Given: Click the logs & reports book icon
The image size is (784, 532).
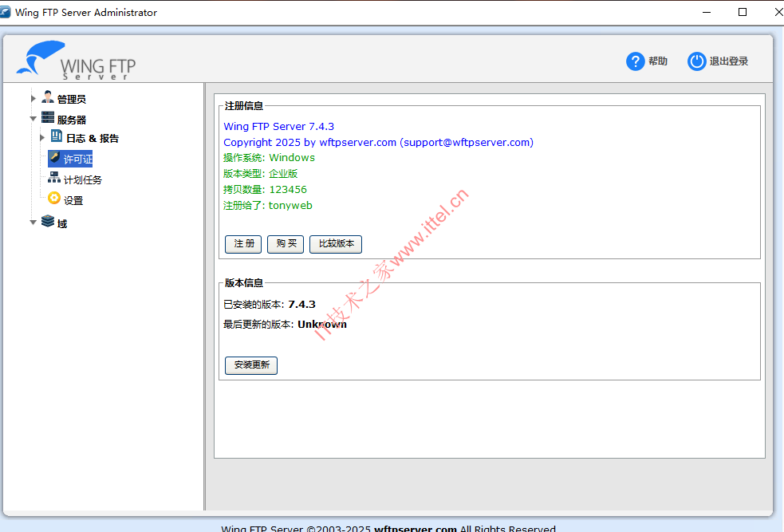Looking at the screenshot, I should [57, 136].
